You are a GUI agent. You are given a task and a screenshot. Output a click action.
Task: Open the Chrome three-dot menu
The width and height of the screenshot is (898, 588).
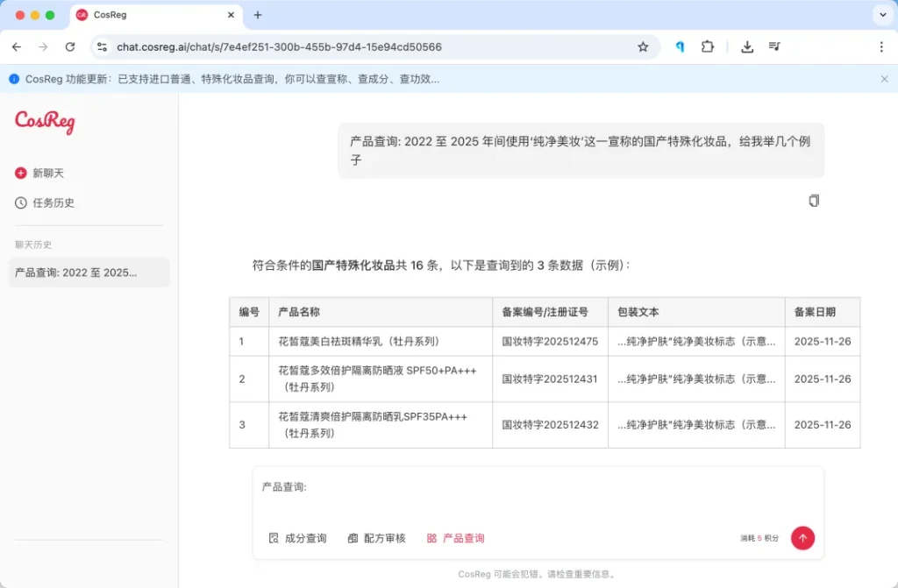(881, 47)
